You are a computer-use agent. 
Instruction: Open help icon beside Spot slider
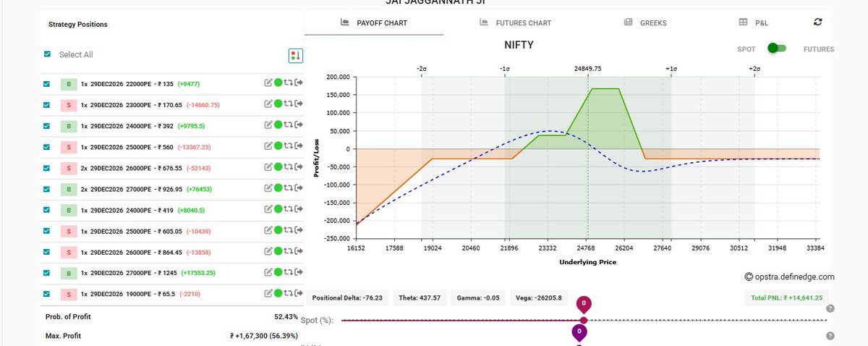[x=830, y=308]
